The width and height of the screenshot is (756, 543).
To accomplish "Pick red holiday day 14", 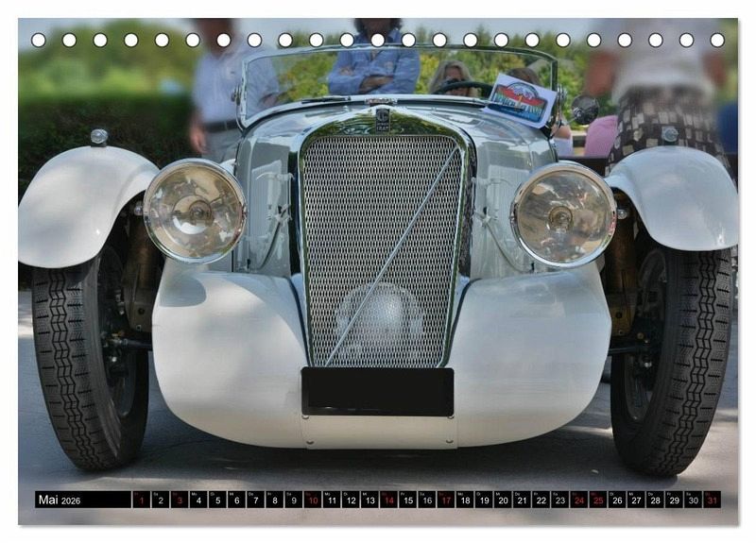I will 389,500.
